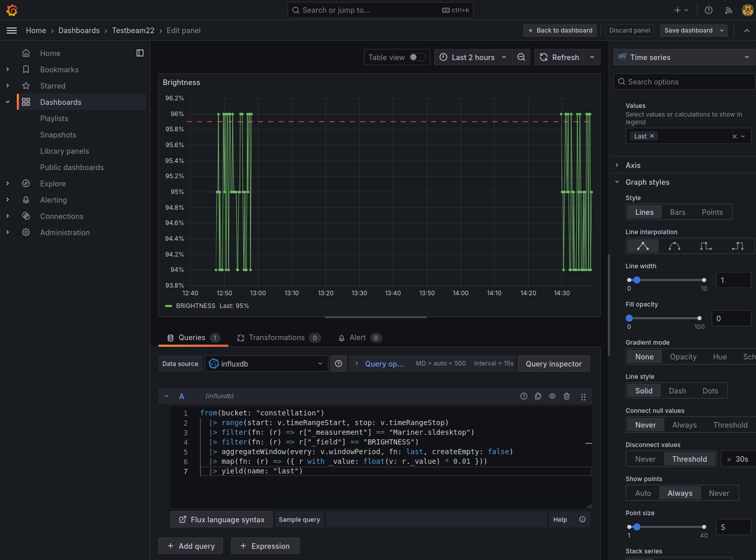Viewport: 756px width, 560px height.
Task: Open Playlists under Dashboards
Action: click(x=54, y=118)
